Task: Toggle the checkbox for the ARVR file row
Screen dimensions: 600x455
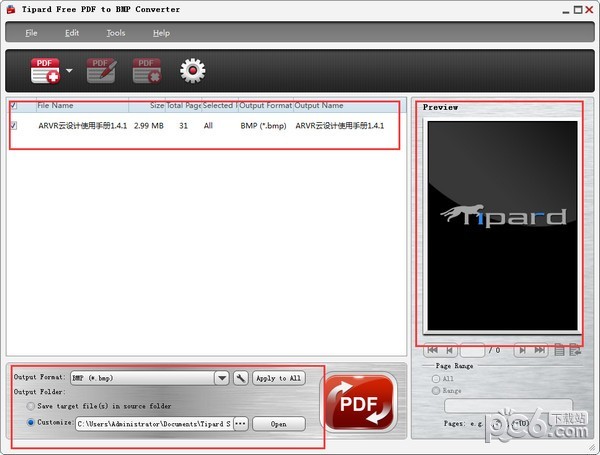Action: [x=14, y=126]
